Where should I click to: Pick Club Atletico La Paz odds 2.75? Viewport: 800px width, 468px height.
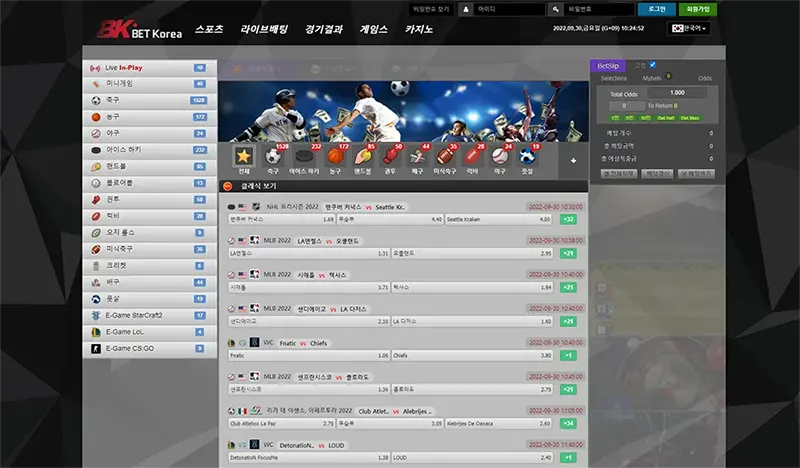point(282,424)
